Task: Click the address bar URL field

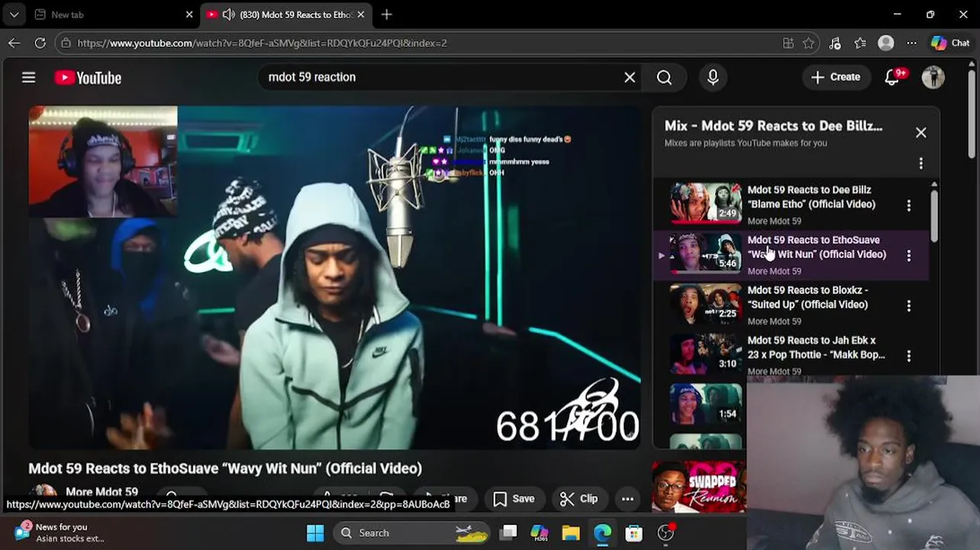Action: (427, 43)
